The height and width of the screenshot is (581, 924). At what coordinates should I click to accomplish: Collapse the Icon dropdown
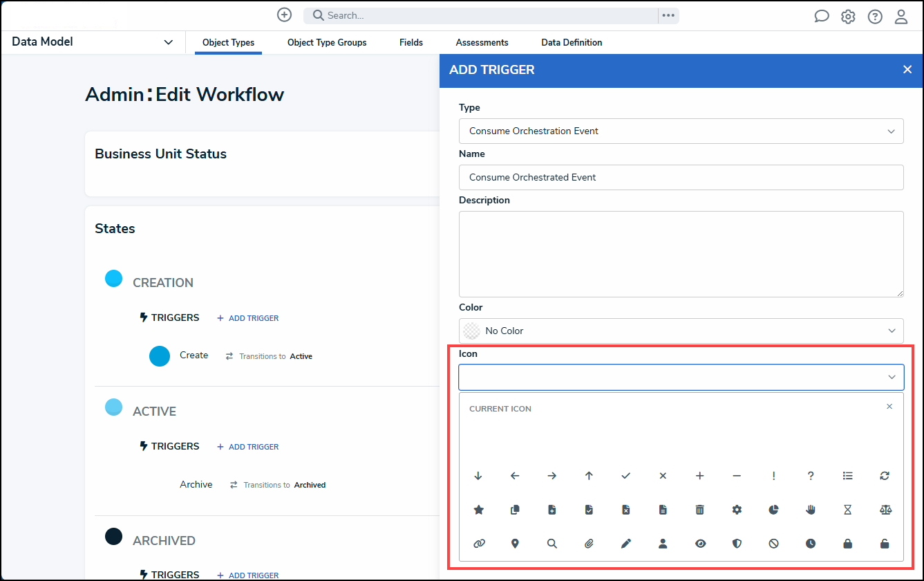click(x=892, y=377)
